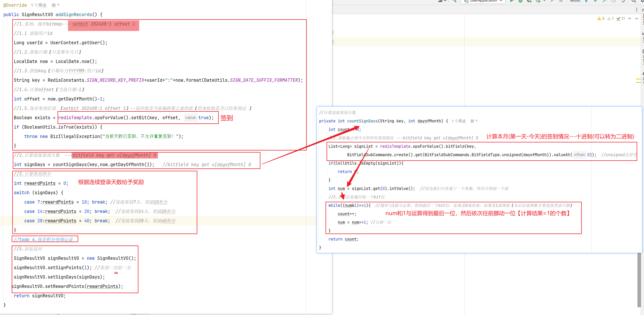Screen dimensions: 644x315
Task: Click Git rollback arrow icon
Action: [623, 1]
